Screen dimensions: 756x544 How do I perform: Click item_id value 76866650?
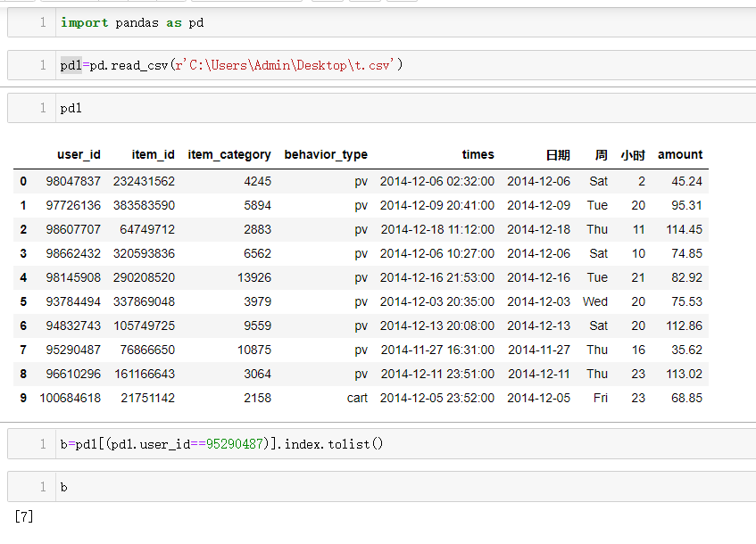click(147, 350)
